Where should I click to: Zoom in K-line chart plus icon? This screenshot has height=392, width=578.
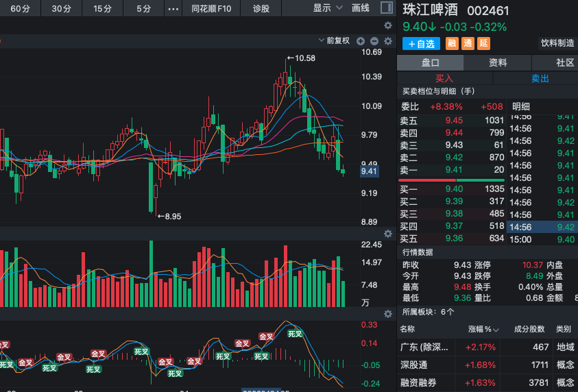pyautogui.click(x=361, y=41)
